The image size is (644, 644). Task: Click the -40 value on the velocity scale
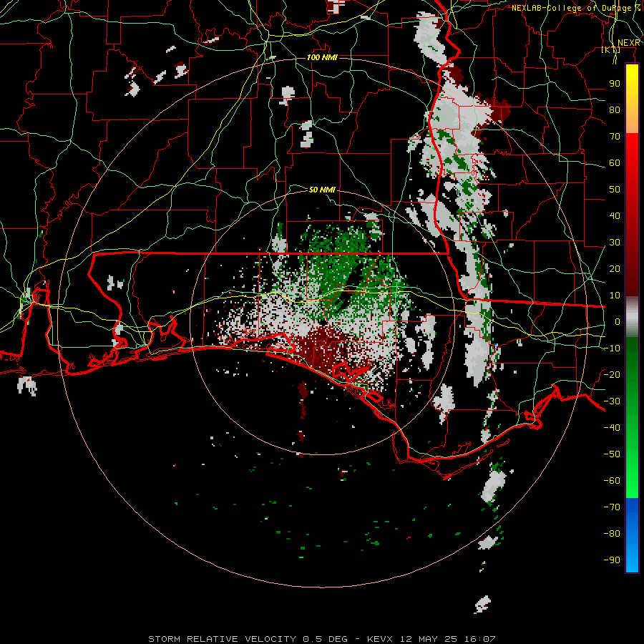612,428
